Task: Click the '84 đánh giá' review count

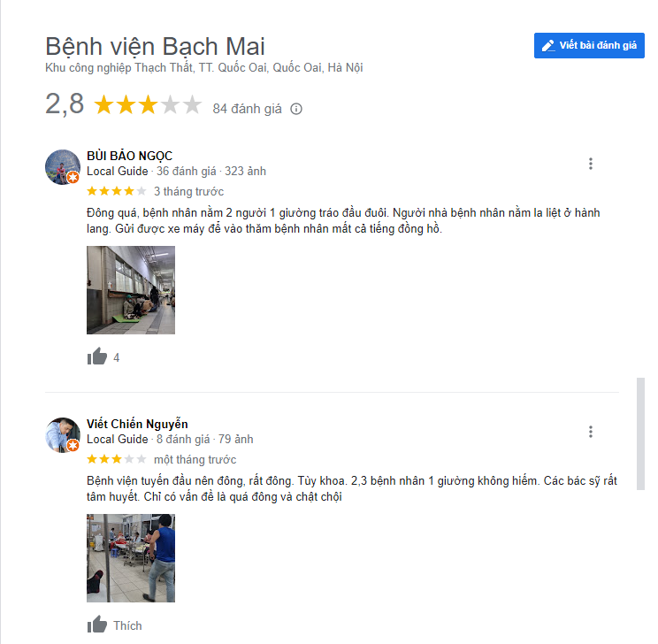Action: point(247,109)
